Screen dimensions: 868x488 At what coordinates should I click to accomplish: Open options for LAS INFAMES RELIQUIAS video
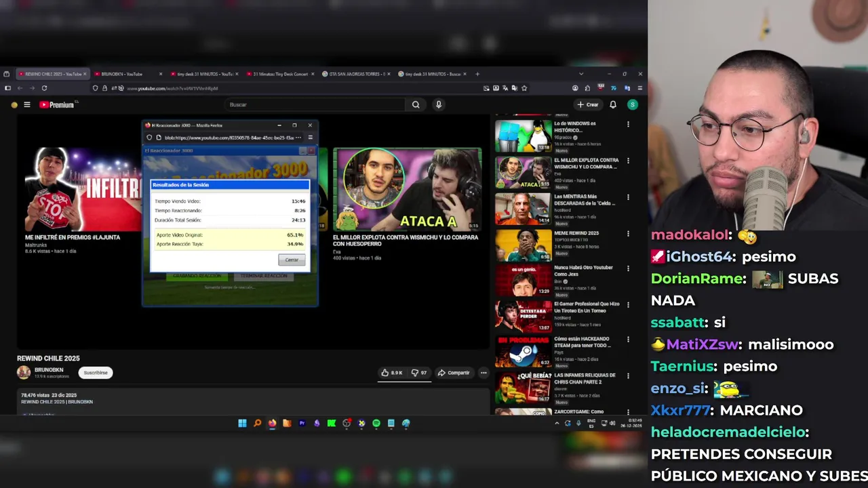click(628, 376)
